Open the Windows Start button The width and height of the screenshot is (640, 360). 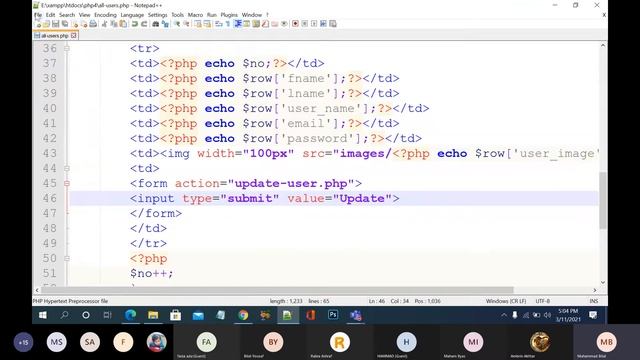pyautogui.click(x=42, y=315)
